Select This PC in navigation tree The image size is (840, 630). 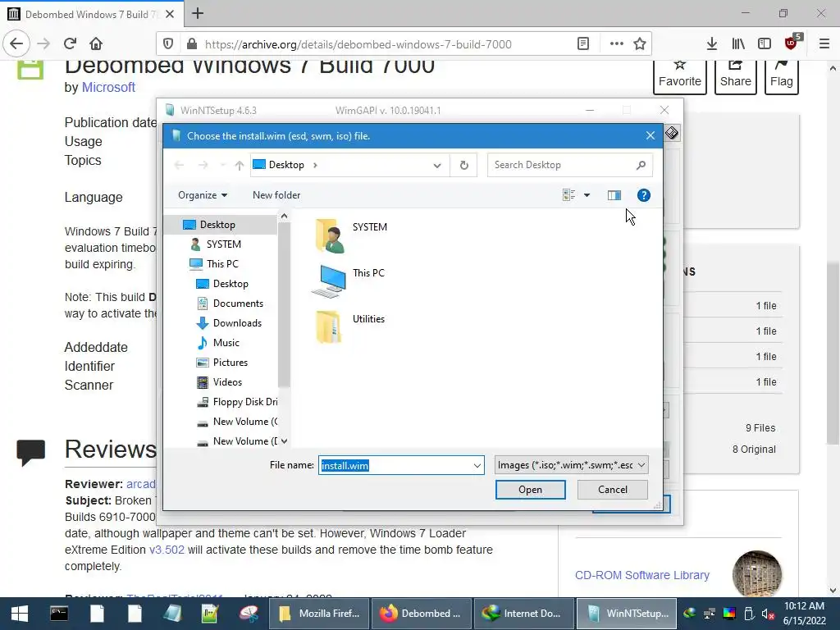click(x=221, y=264)
